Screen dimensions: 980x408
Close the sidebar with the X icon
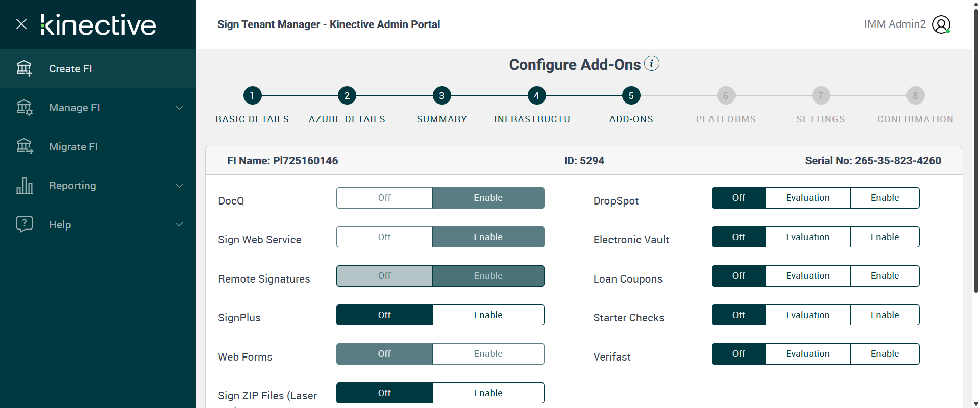21,24
